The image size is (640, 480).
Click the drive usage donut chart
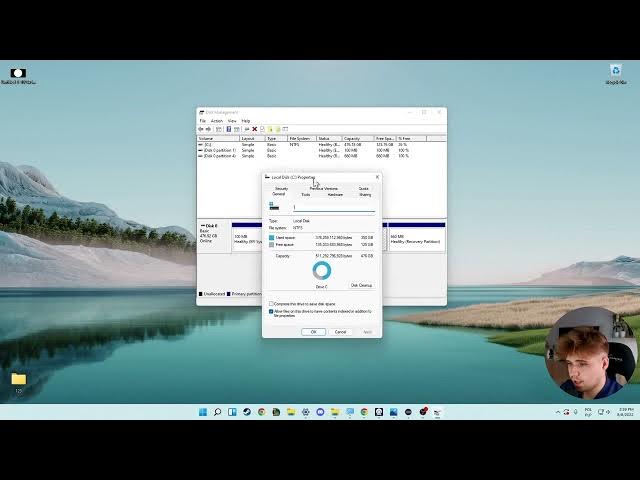322,271
